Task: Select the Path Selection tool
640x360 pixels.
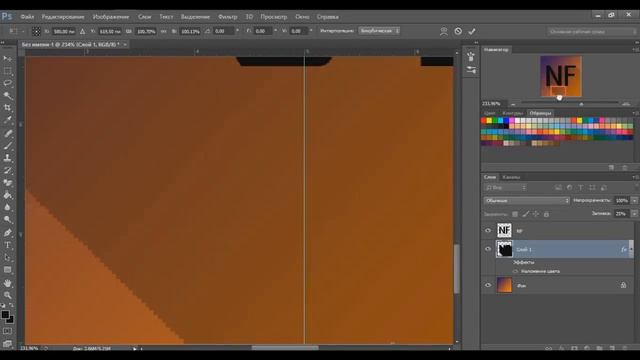Action: (x=7, y=258)
